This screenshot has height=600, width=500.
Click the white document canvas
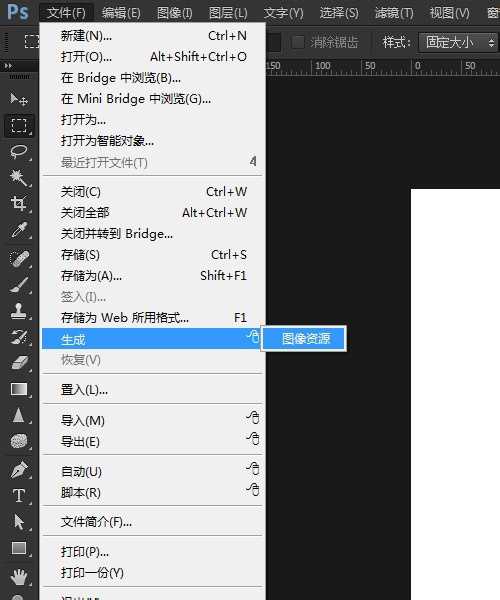tap(455, 394)
